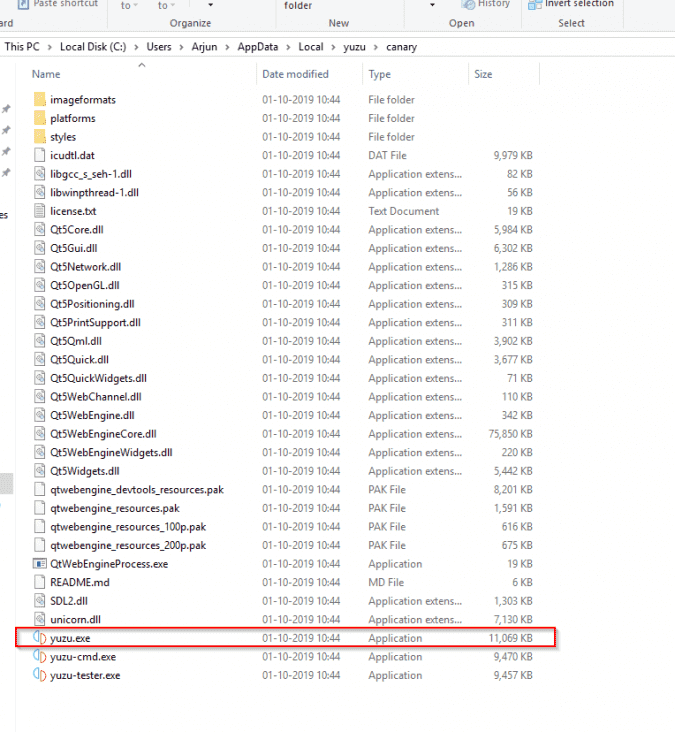Click the Qt5Gui.dll file icon
The width and height of the screenshot is (675, 732).
coord(40,248)
